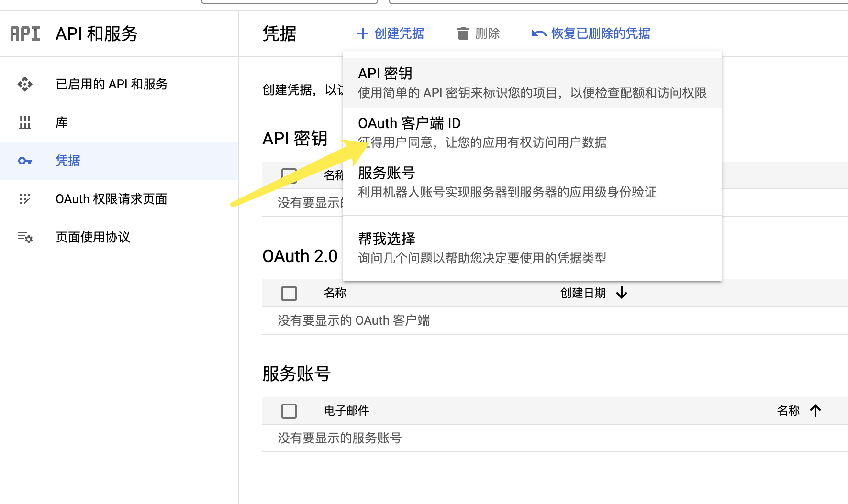Choose OAuth 客户端 ID from the menu
The width and height of the screenshot is (848, 504).
pyautogui.click(x=532, y=133)
